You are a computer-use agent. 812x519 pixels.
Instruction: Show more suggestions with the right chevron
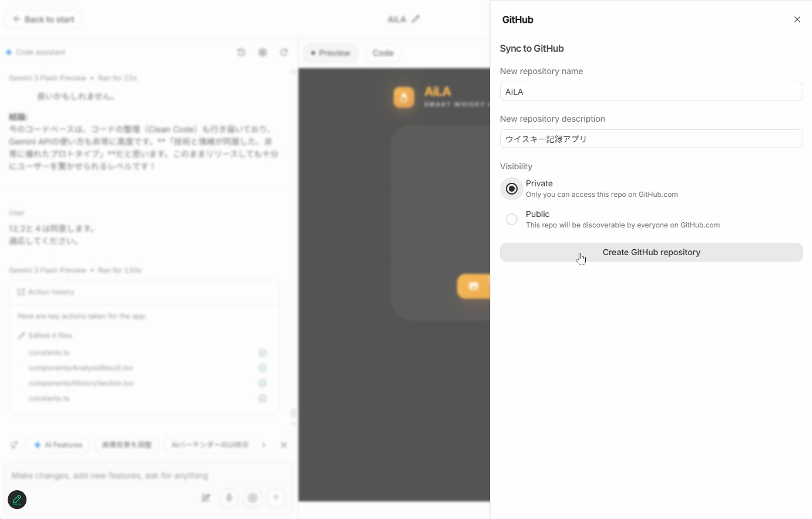[264, 445]
